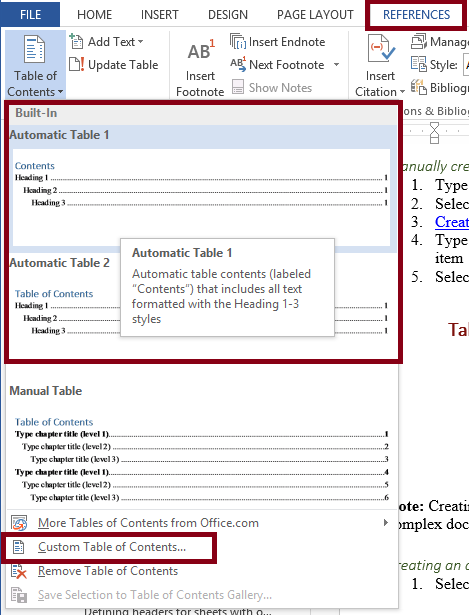Open the Table of Contents icon
469x615 pixels.
35,49
